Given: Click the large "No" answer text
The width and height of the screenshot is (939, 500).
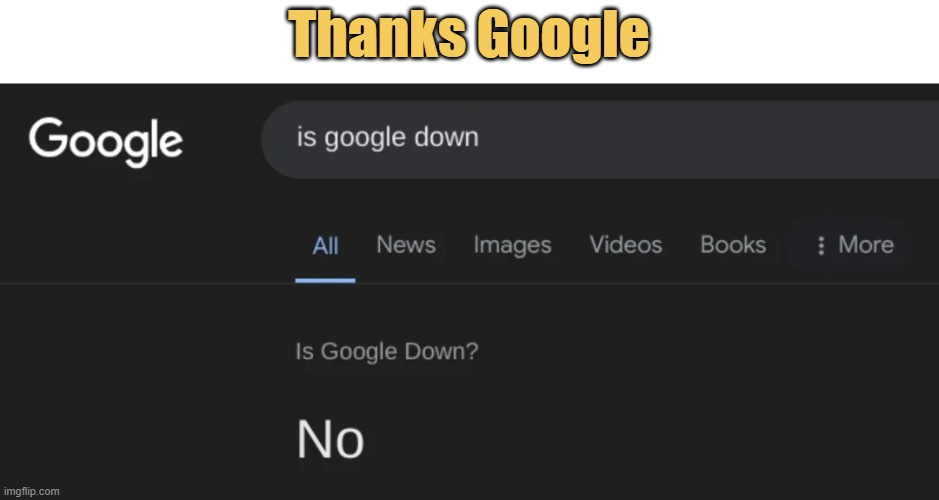Looking at the screenshot, I should pyautogui.click(x=331, y=440).
